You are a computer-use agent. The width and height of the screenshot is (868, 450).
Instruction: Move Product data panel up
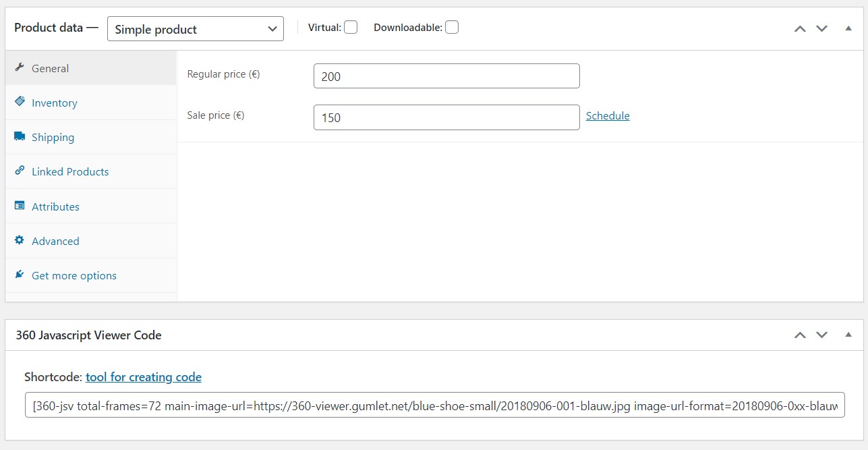click(x=800, y=28)
